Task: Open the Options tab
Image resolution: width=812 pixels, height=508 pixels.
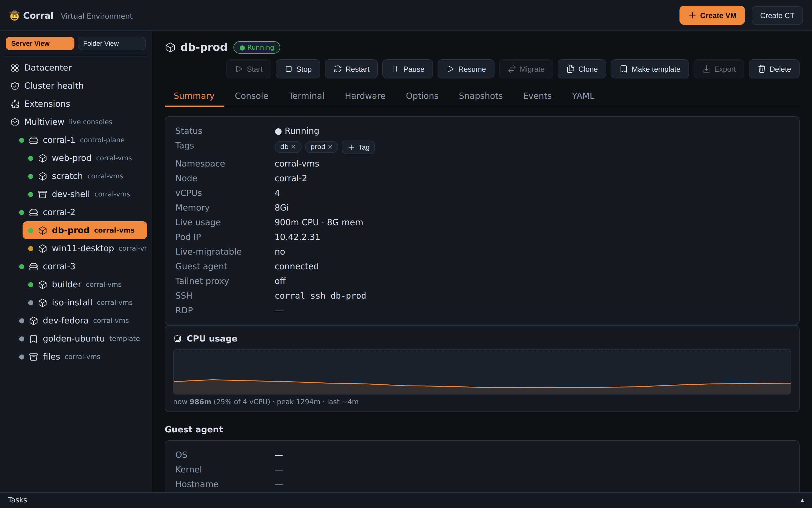Action: (422, 96)
